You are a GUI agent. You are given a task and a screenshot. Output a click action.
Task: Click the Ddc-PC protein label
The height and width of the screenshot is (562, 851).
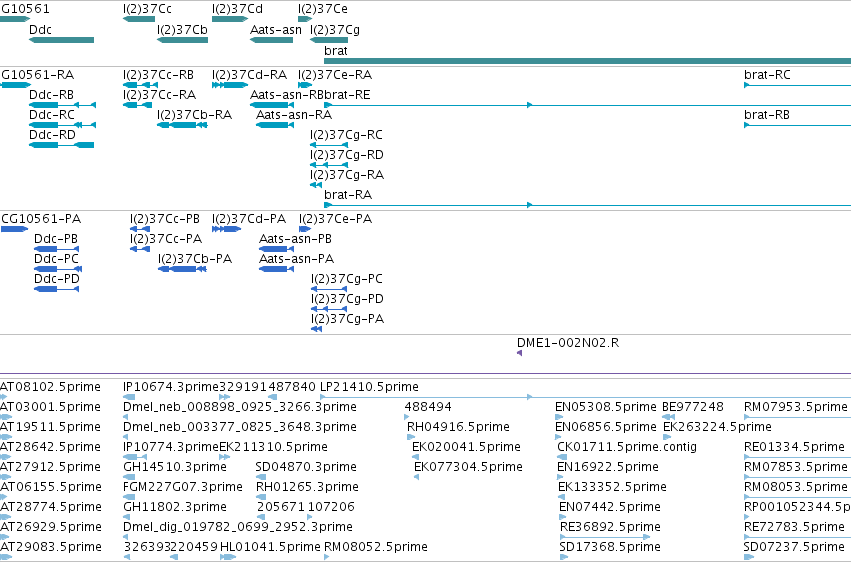pos(56,259)
